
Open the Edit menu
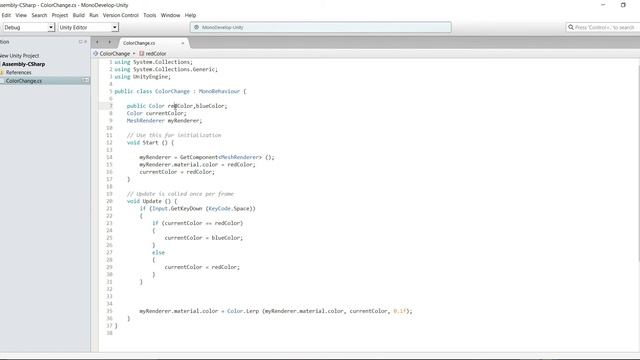pyautogui.click(x=6, y=15)
